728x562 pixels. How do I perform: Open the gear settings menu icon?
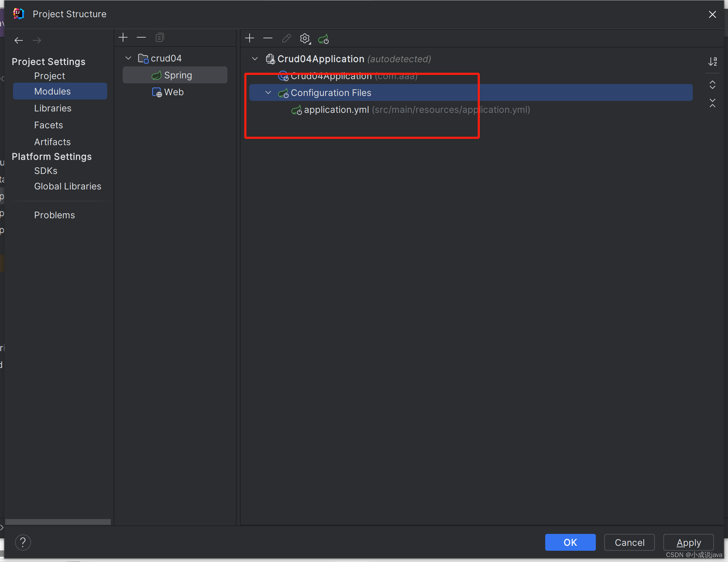pos(305,39)
